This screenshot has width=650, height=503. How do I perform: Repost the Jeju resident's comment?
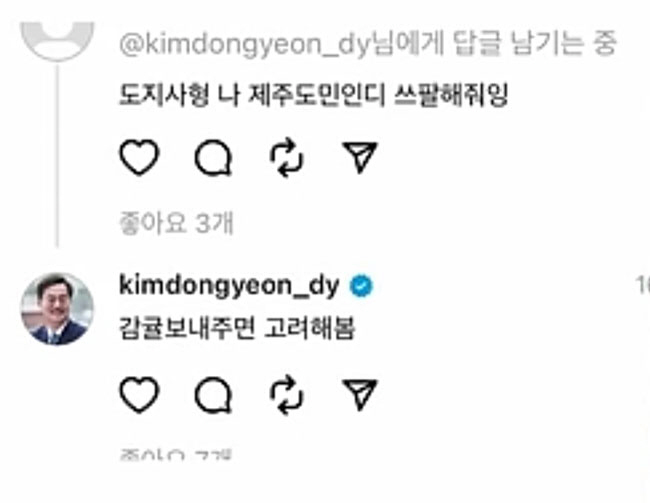pos(287,158)
